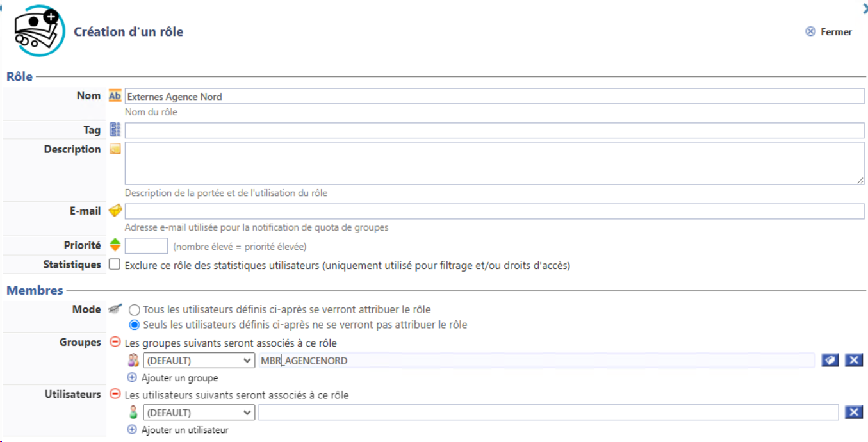Enable exclude role from statistics checkbox
This screenshot has width=868, height=442.
point(115,265)
